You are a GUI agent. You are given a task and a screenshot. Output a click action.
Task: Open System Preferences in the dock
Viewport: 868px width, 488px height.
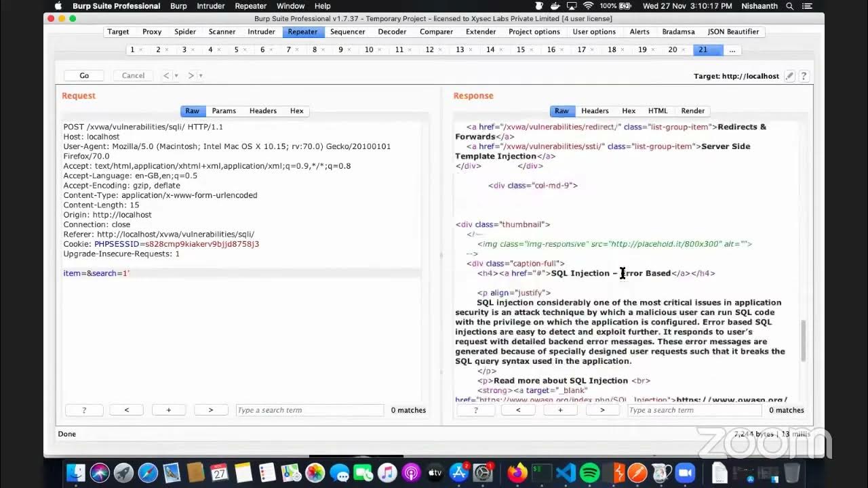[x=483, y=472]
